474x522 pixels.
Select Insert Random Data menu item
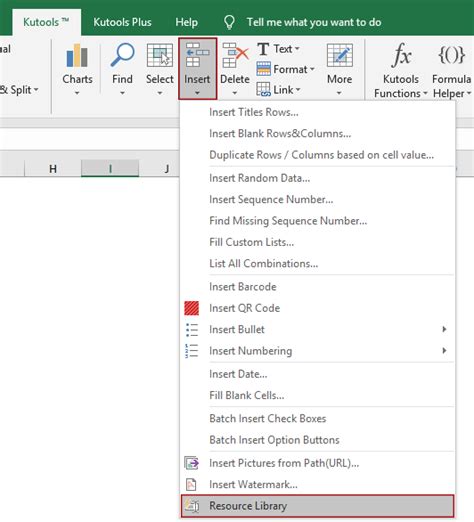coord(317,178)
